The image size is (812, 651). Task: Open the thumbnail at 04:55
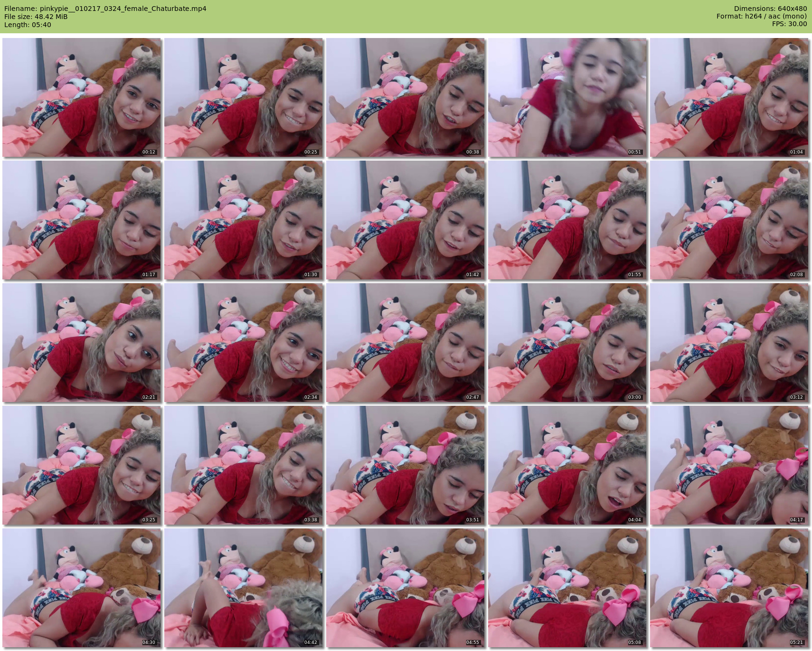(x=406, y=588)
